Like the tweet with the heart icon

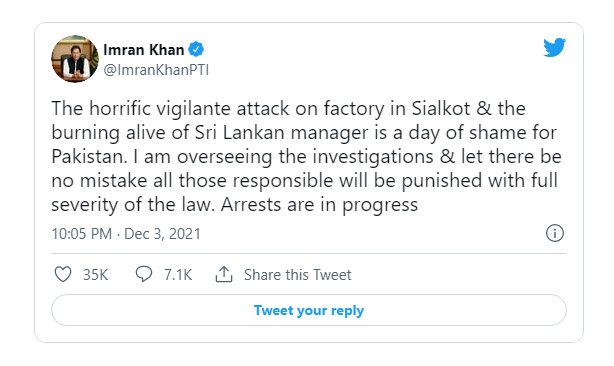coord(63,274)
